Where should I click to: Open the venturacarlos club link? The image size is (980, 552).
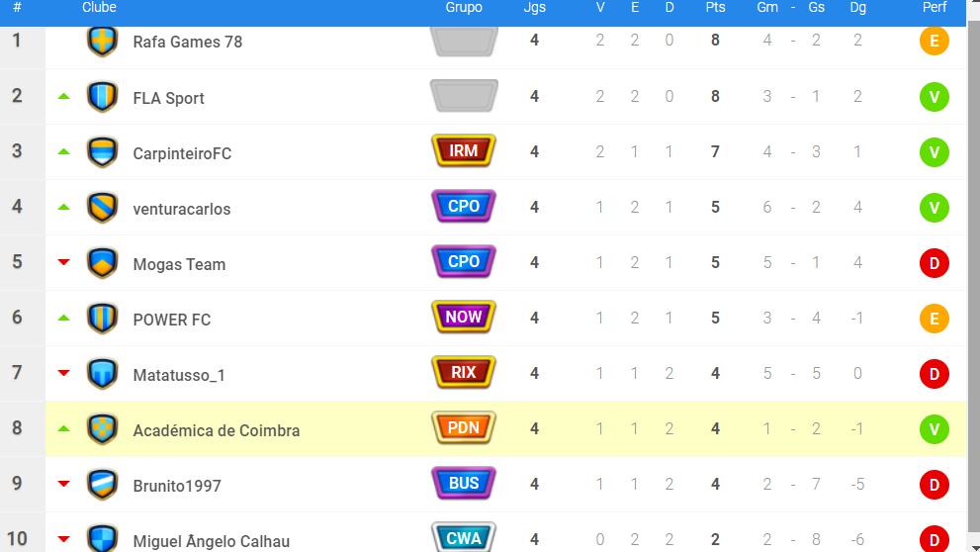tap(182, 209)
